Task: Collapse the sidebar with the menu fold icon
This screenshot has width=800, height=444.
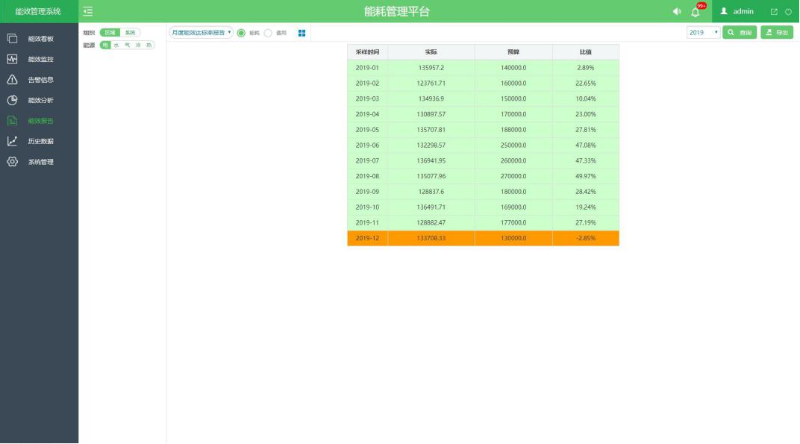Action: point(89,11)
